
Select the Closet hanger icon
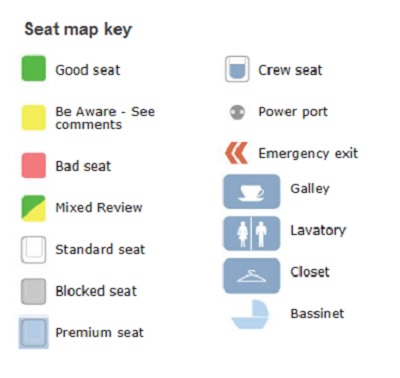tap(252, 276)
